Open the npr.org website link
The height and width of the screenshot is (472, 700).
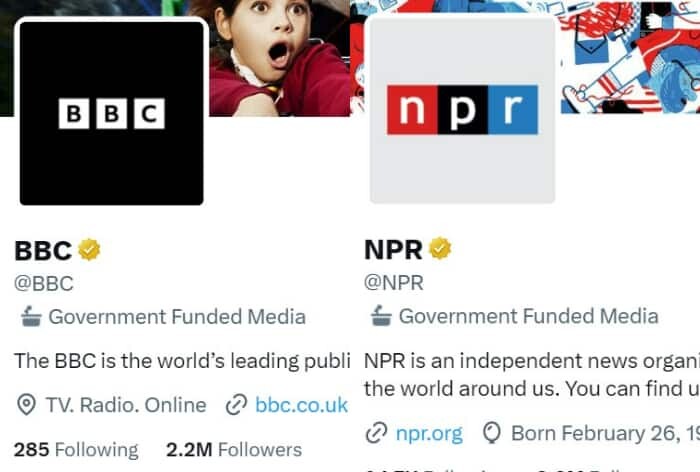[x=429, y=433]
